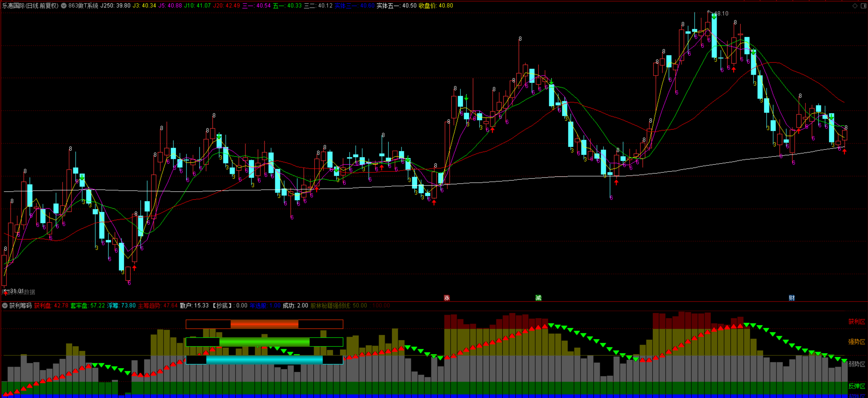
Task: Click the cyan horizontal bar in sub-chart
Action: tap(265, 360)
